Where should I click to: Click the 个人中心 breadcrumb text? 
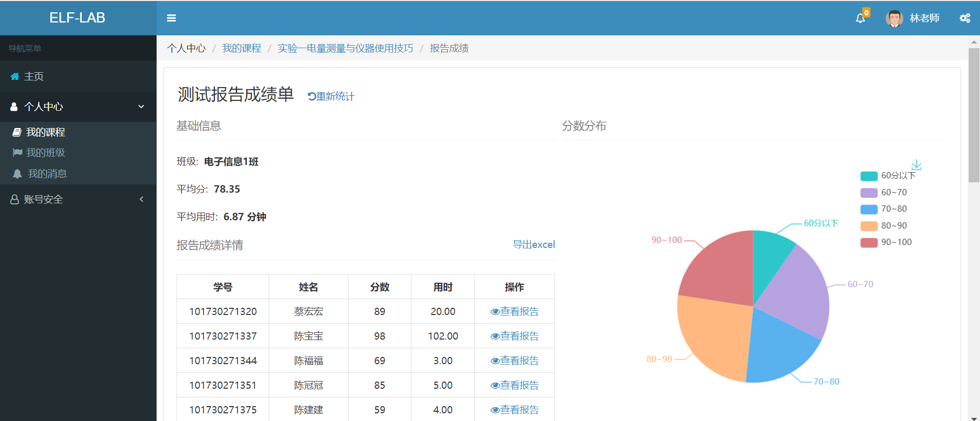click(186, 48)
